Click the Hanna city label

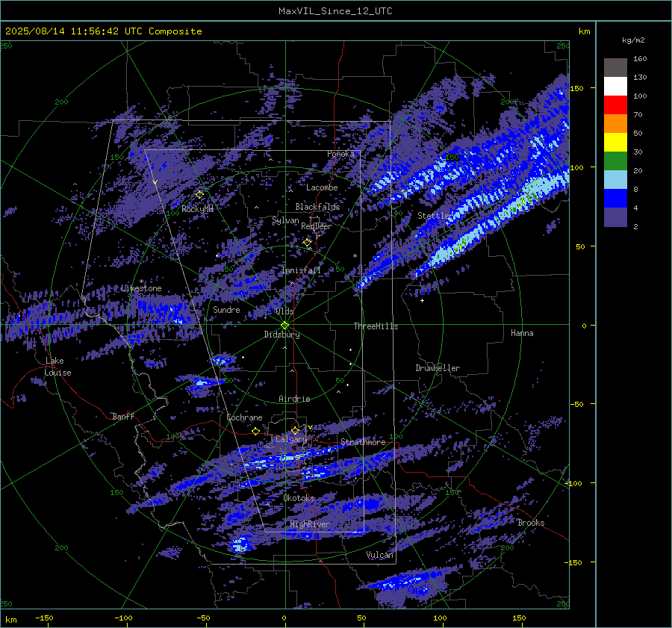[522, 333]
